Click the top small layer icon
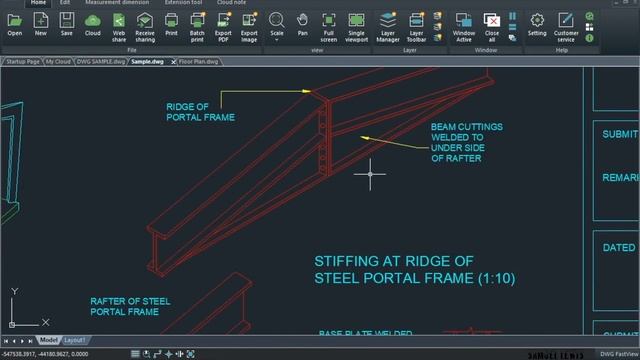 pyautogui.click(x=438, y=16)
